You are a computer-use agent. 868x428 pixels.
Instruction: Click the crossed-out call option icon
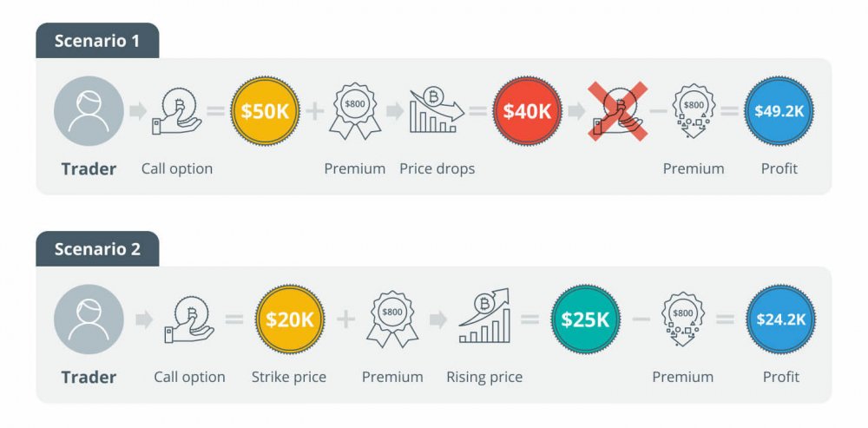(x=619, y=112)
